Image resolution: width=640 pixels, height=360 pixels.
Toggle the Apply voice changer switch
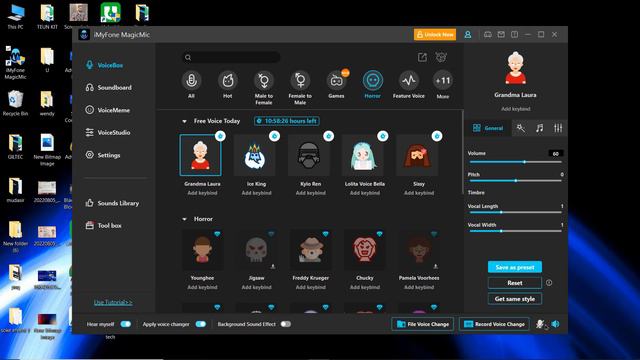tap(201, 324)
